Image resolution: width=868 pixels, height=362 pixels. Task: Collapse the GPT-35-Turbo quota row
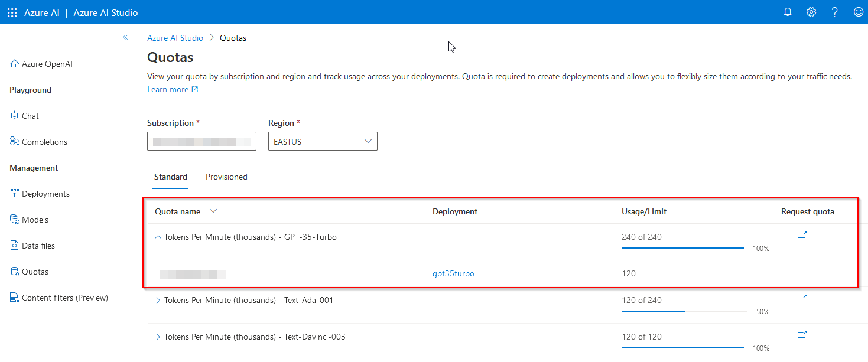158,237
